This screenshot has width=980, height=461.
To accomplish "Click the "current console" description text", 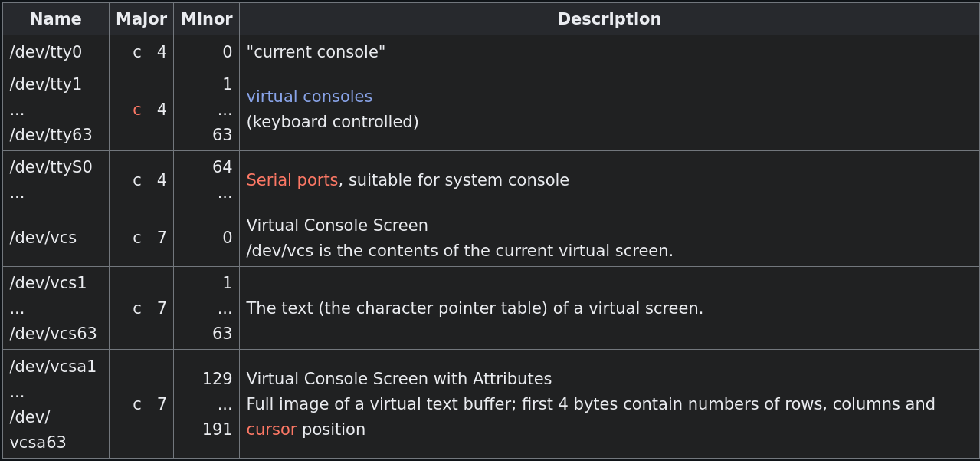I will 316,52.
